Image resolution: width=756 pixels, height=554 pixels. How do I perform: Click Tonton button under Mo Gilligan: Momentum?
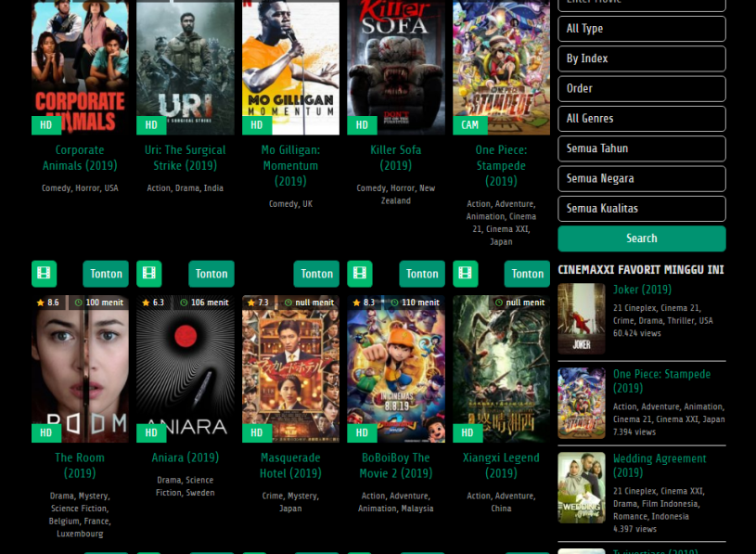[x=316, y=274]
